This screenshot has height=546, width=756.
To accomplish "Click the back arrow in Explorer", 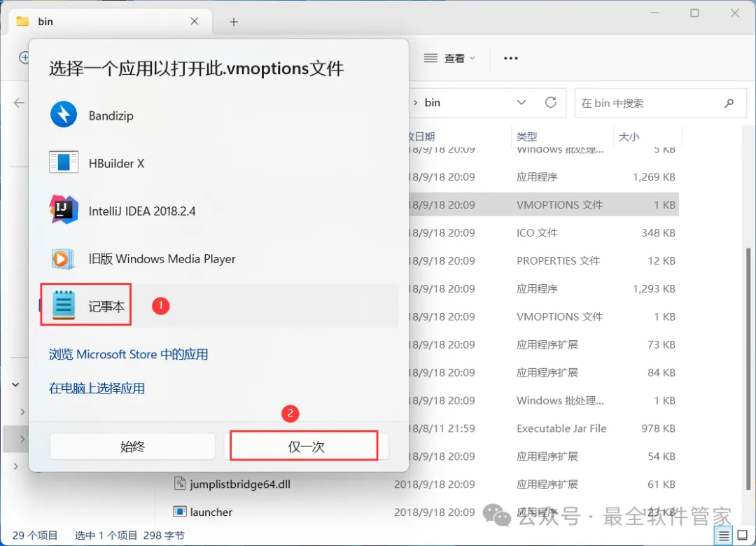I will [19, 103].
